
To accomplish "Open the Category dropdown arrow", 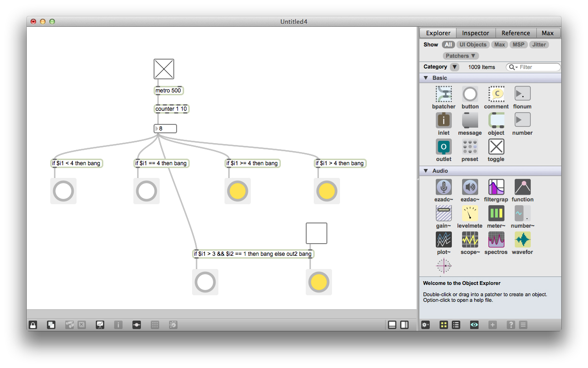I will [x=454, y=67].
